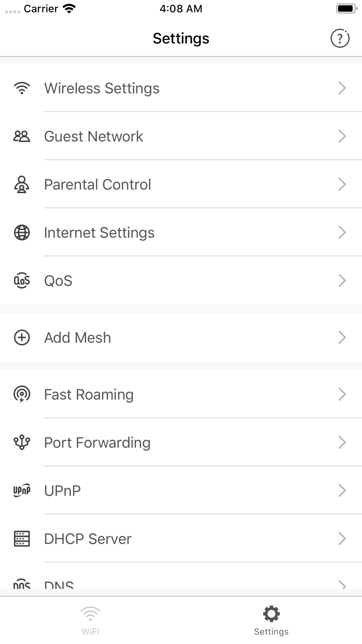Open the Port Forwarding label
This screenshot has width=362, height=644.
tap(97, 443)
